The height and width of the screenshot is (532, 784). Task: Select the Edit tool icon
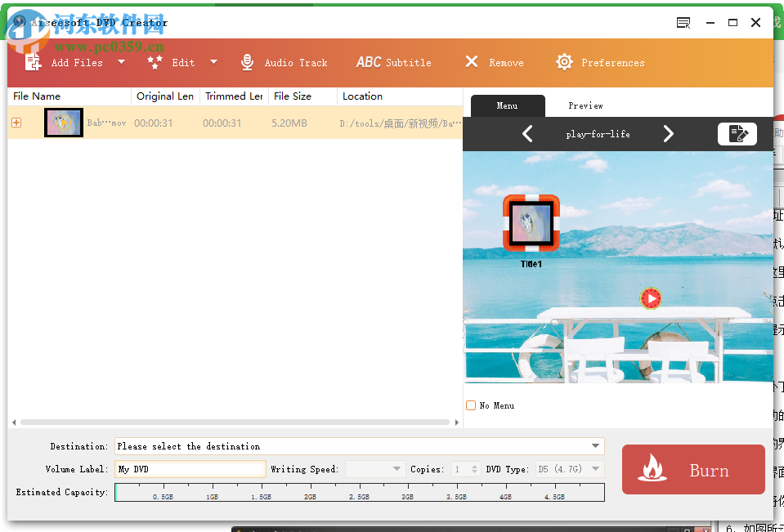pyautogui.click(x=154, y=61)
